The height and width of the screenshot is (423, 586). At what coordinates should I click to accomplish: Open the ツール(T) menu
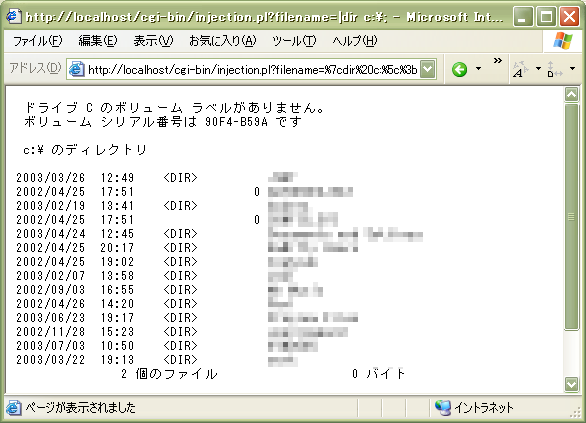294,41
